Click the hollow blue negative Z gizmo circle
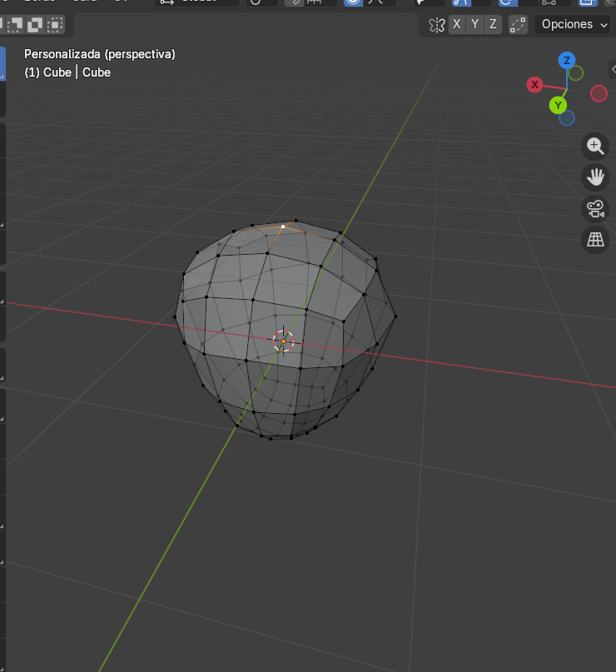The image size is (616, 672). [567, 118]
